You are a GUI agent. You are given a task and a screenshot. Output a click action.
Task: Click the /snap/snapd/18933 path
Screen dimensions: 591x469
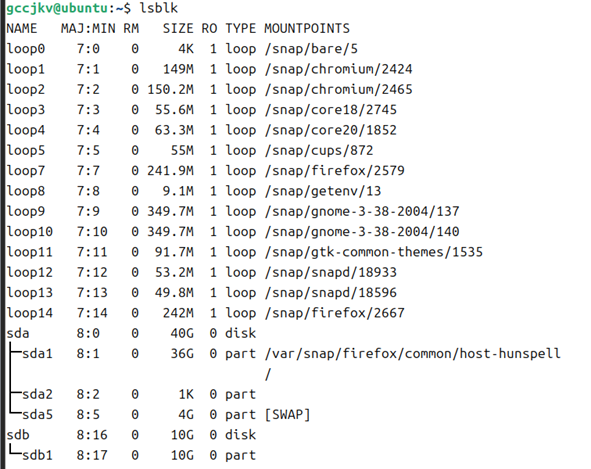(331, 273)
